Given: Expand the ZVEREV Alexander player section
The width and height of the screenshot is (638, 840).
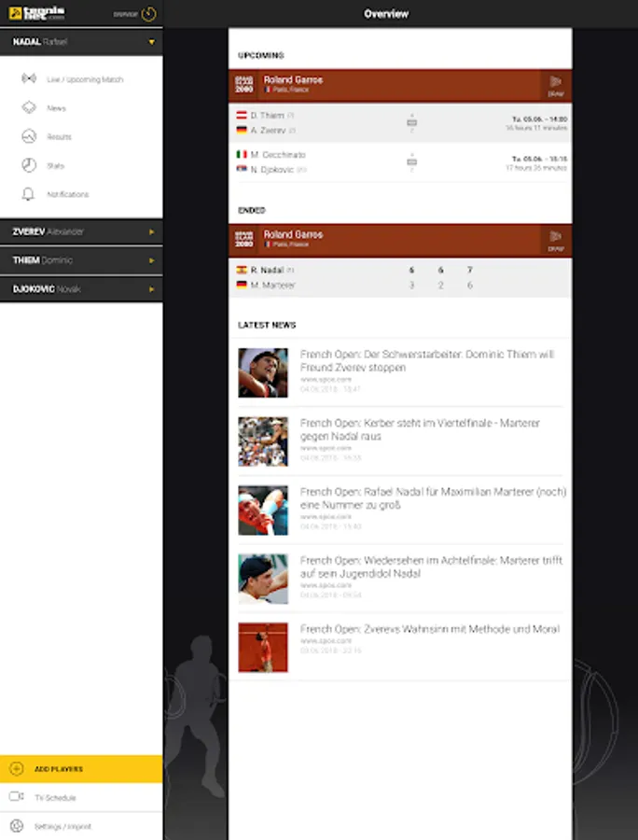Looking at the screenshot, I should (81, 232).
